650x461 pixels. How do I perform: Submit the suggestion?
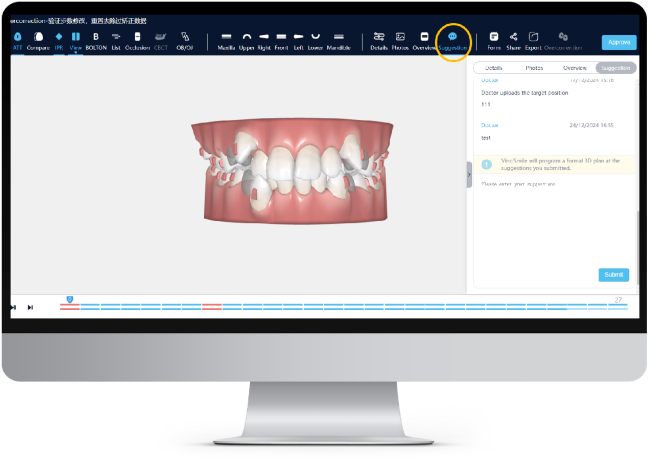(x=613, y=274)
